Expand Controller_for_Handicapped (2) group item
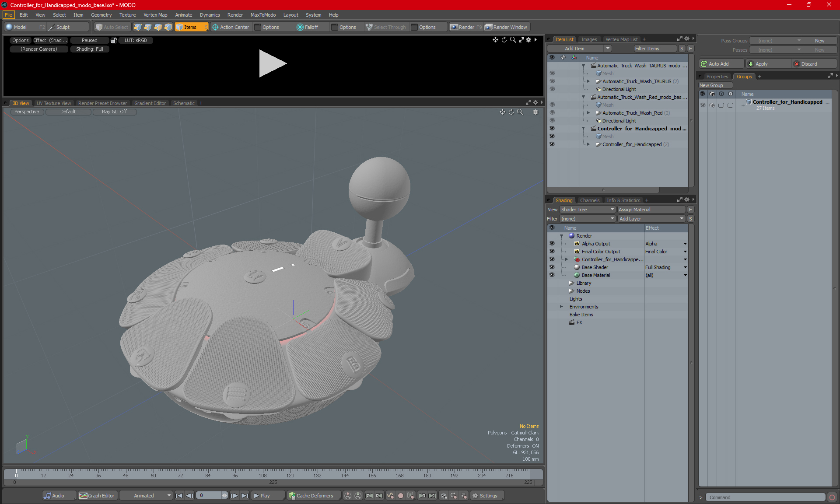 pyautogui.click(x=588, y=144)
